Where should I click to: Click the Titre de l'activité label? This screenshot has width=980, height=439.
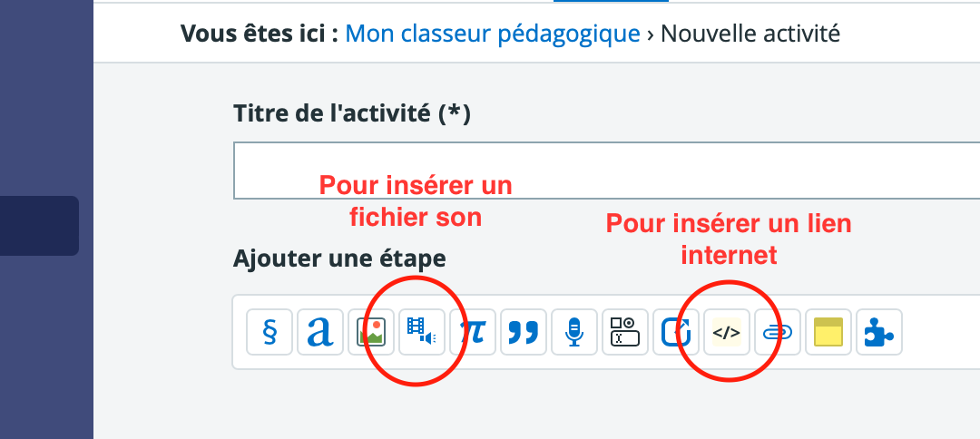pos(351,113)
